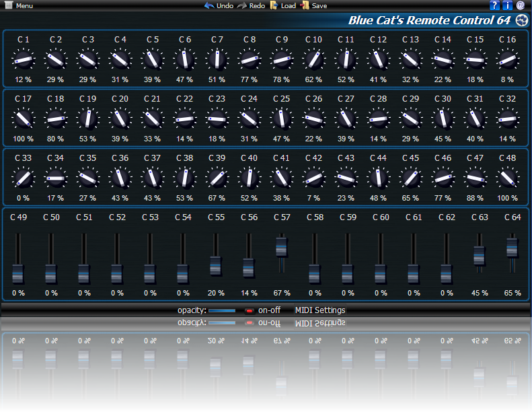Adjust the opacity slider

coord(222,311)
